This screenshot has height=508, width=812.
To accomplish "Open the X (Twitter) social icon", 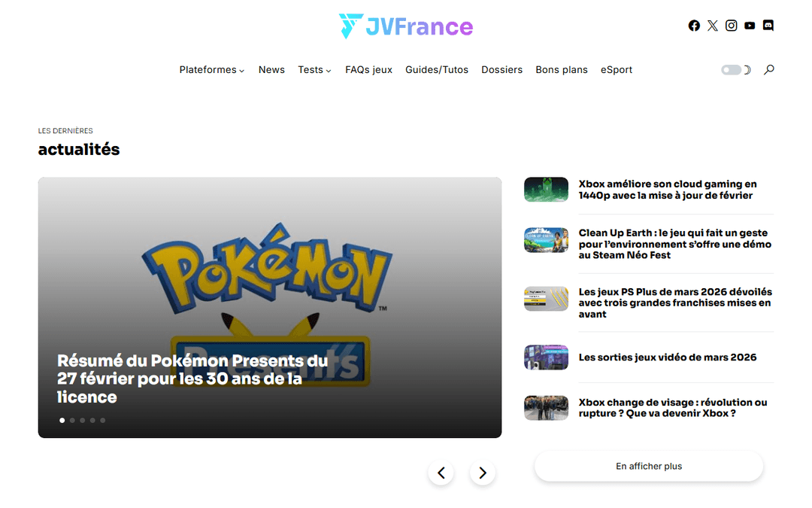I will pos(713,26).
